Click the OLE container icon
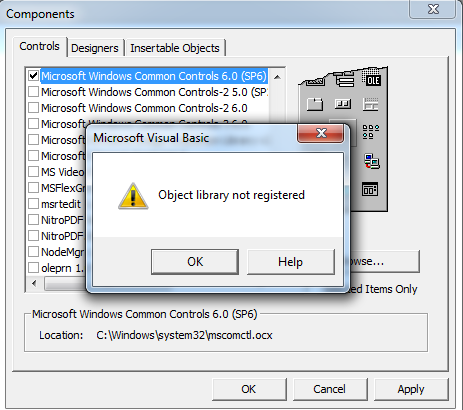The width and height of the screenshot is (463, 410). 373,79
